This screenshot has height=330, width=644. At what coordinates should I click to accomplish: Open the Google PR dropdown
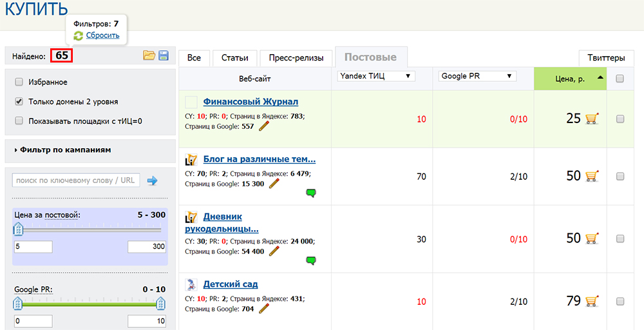[477, 76]
